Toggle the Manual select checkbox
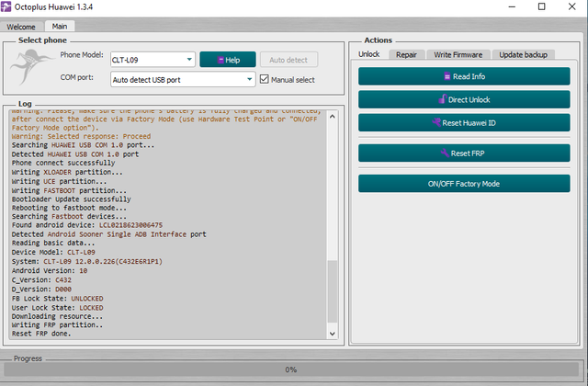Viewport: 588px width, 386px height. 265,79
